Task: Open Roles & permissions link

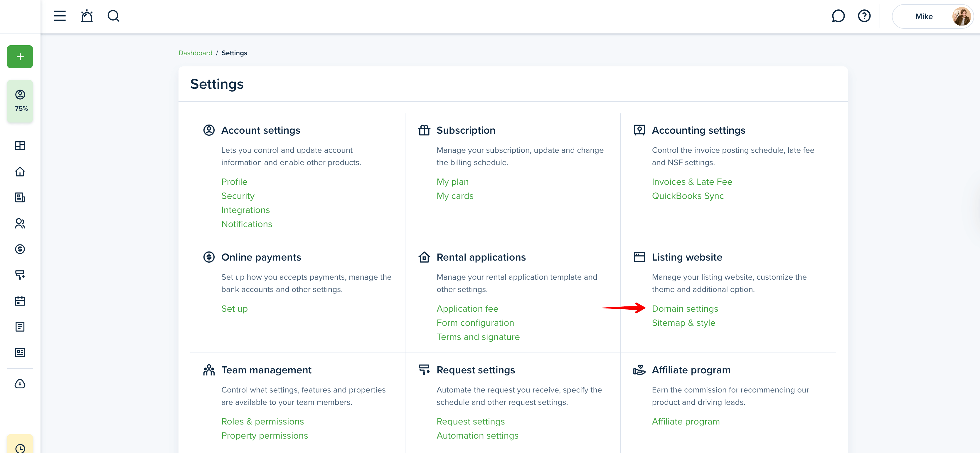Action: (262, 421)
